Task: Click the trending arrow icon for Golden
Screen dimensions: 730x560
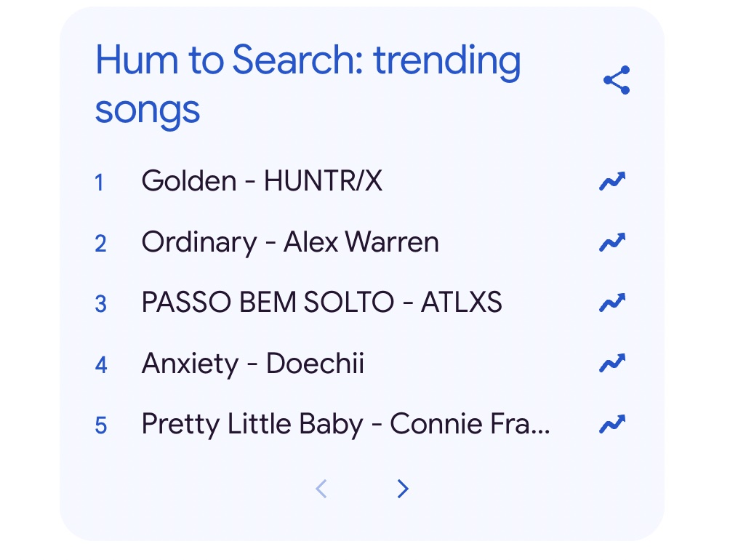Action: click(612, 181)
